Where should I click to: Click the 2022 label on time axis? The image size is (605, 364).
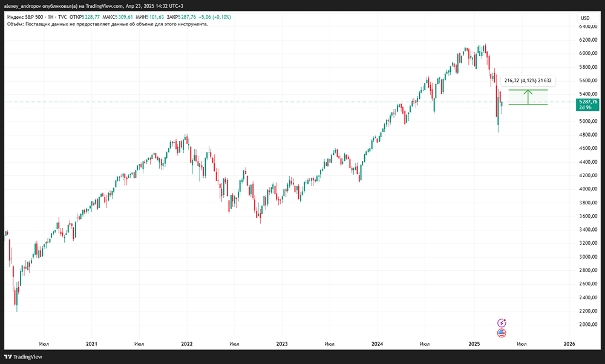[187, 344]
